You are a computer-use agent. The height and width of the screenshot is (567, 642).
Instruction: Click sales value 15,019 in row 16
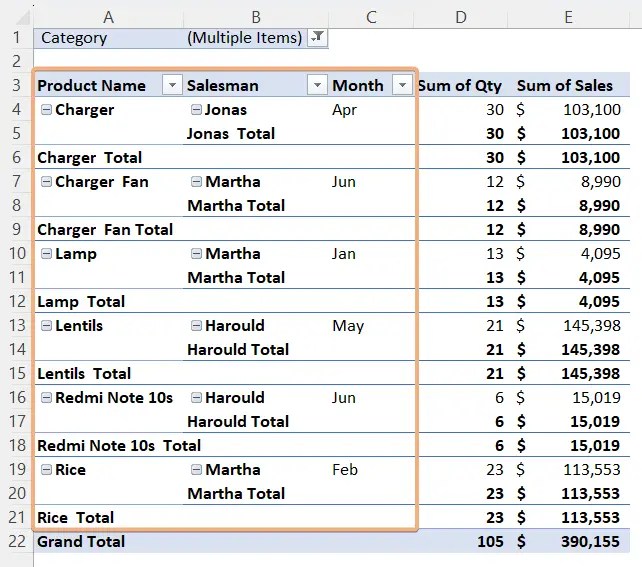tap(596, 398)
